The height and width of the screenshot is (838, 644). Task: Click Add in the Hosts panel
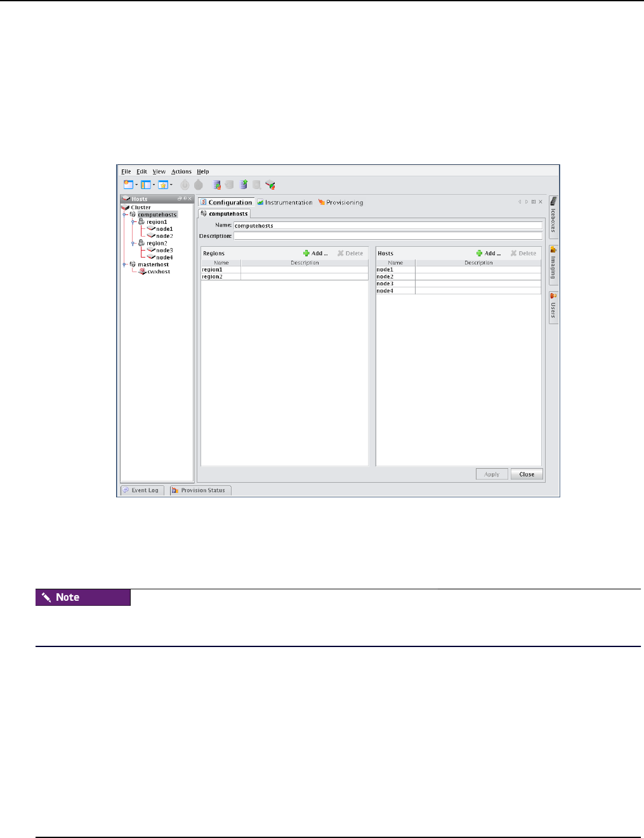point(489,253)
